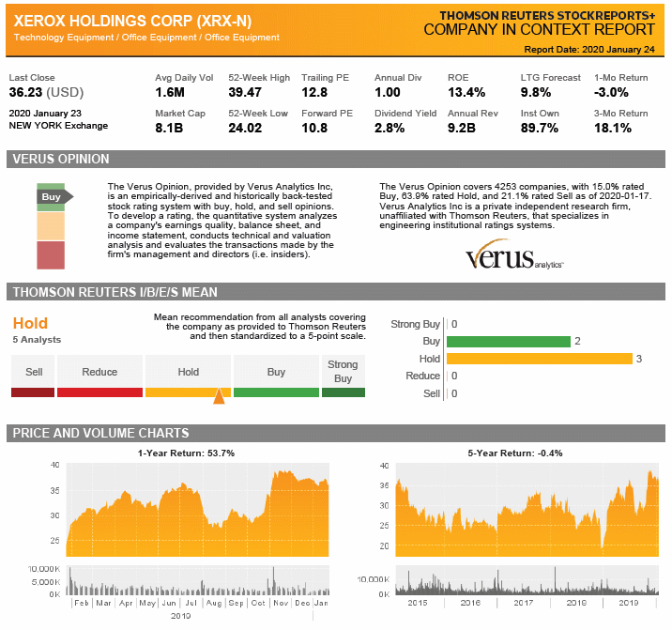Click the ROE value 13.4%

466,92
